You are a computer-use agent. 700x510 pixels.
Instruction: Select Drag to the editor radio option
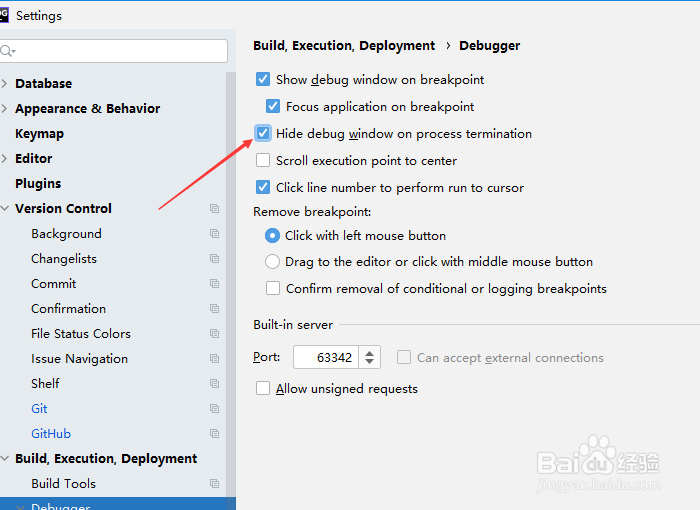pos(272,262)
